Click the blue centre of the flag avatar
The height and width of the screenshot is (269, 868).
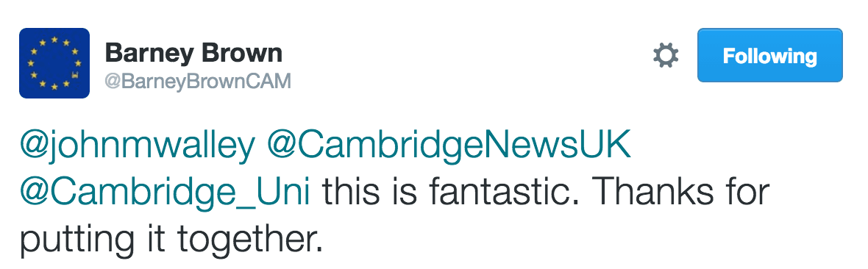point(54,63)
